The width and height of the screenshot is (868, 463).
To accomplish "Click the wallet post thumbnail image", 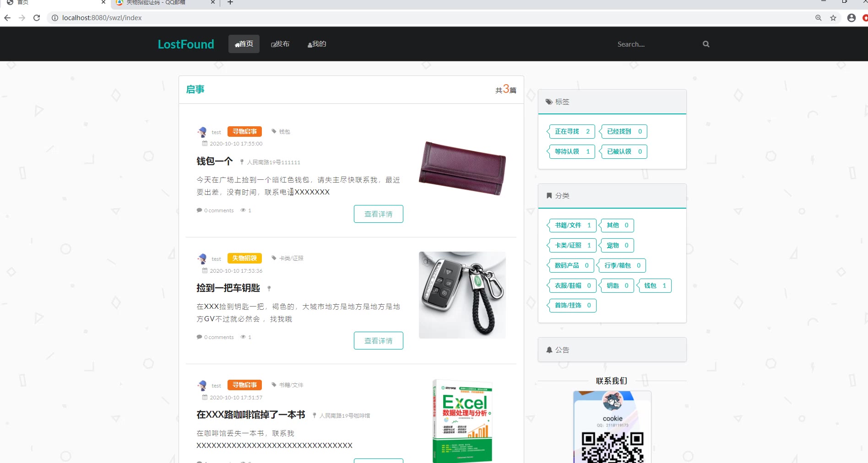I will (x=462, y=168).
